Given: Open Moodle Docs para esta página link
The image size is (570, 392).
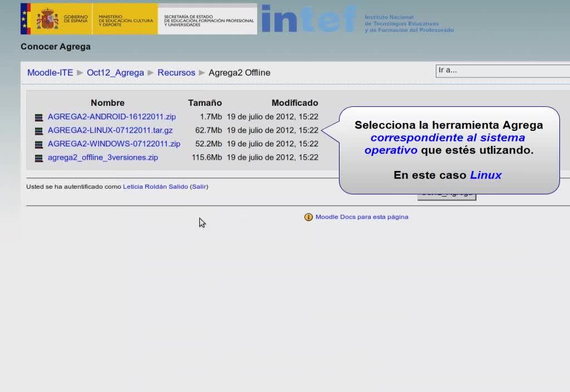Looking at the screenshot, I should pyautogui.click(x=362, y=217).
